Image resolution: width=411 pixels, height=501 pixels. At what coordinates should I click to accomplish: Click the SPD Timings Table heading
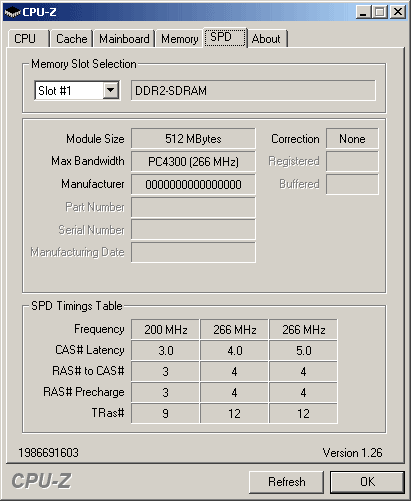77,306
